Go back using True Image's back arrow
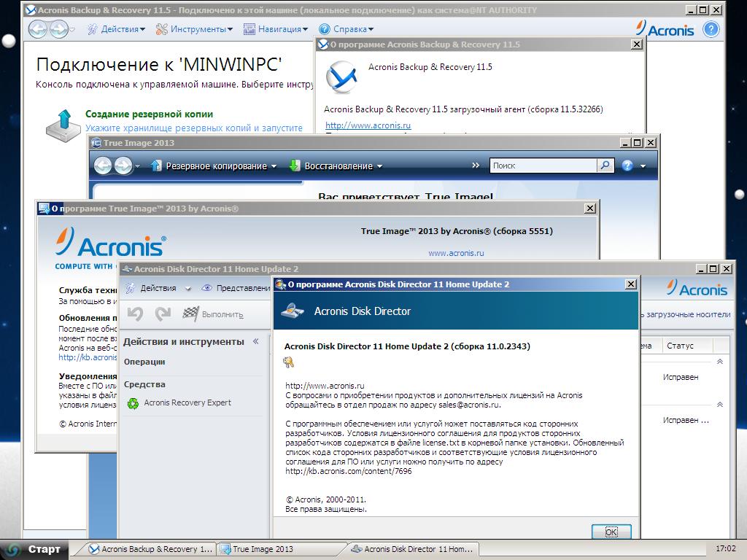Image resolution: width=747 pixels, height=560 pixels. coord(103,166)
